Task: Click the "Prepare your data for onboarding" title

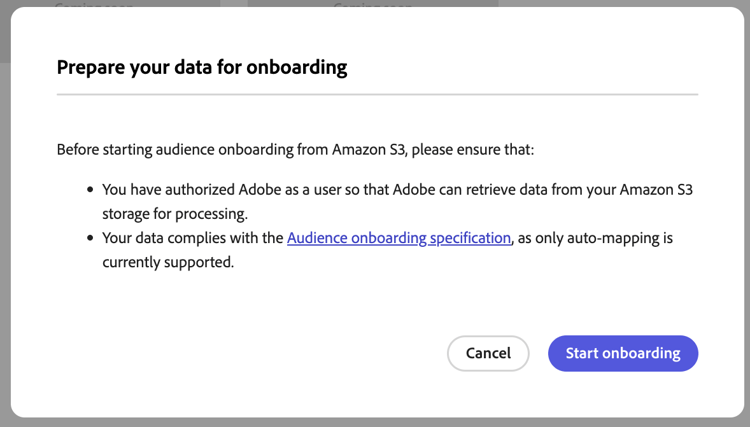Action: (202, 68)
